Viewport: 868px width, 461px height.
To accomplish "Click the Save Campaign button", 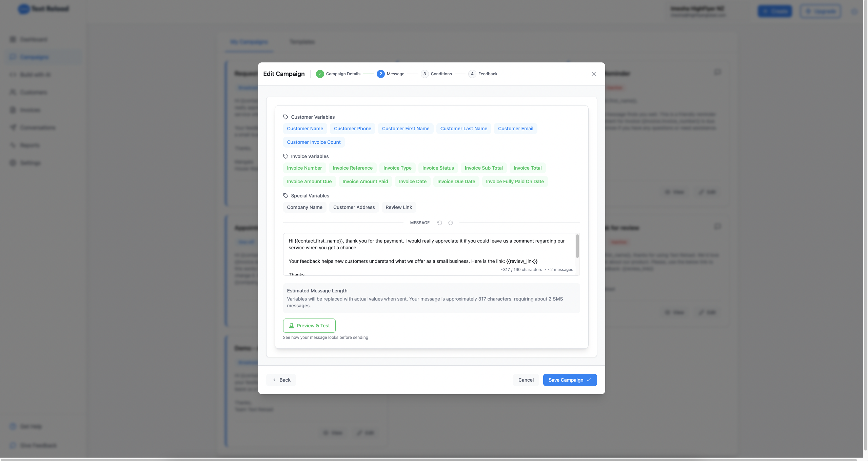I will pyautogui.click(x=570, y=380).
